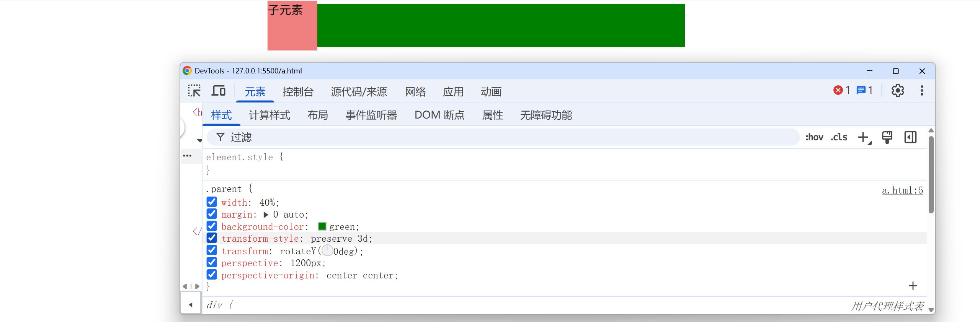Open the 属性 (Properties) sub-tab
Screen dimensions: 980x322
[493, 115]
